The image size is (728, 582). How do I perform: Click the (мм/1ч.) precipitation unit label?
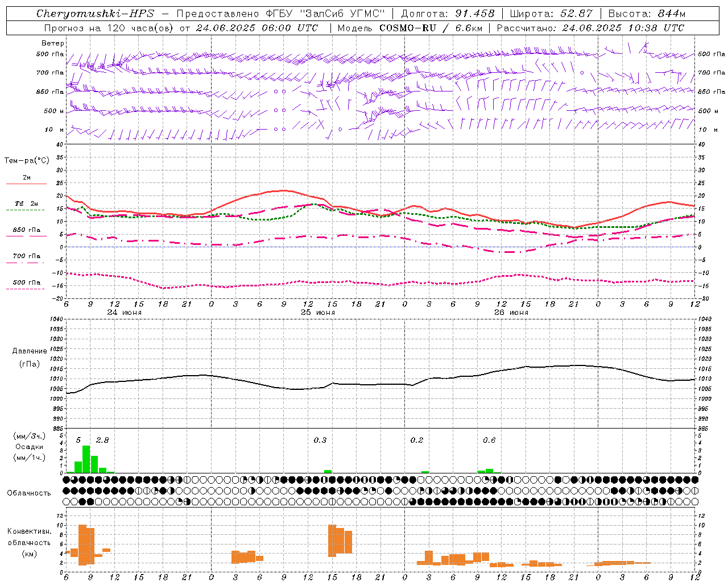click(30, 458)
